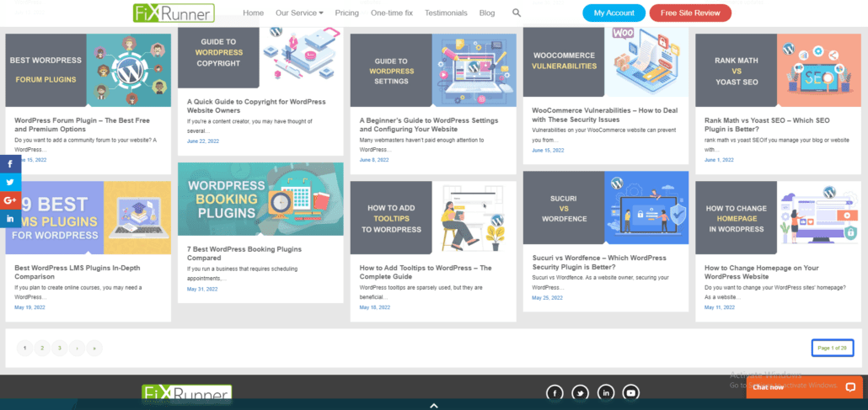The width and height of the screenshot is (868, 410).
Task: Open 9 Best LMS Plugins thumbnail
Action: coord(88,217)
